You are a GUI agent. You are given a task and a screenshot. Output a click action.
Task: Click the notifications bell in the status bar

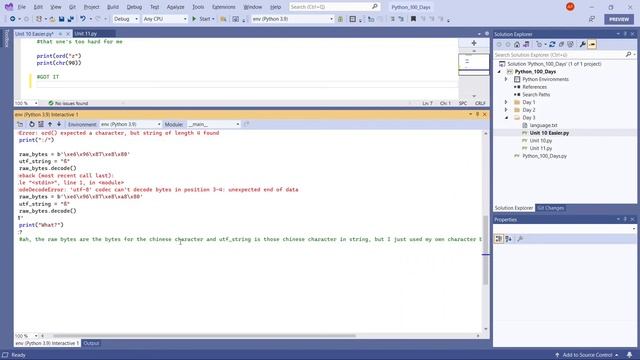629,355
